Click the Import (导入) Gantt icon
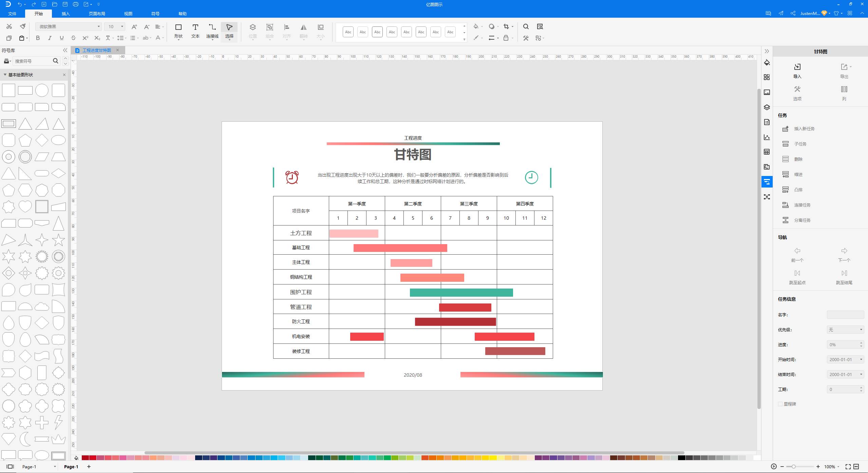868x473 pixels. [x=797, y=67]
